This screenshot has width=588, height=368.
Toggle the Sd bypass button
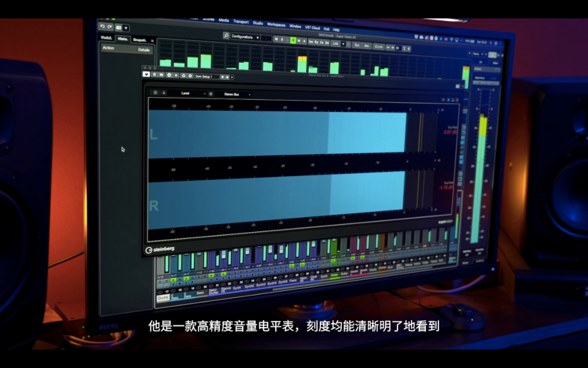(x=327, y=43)
